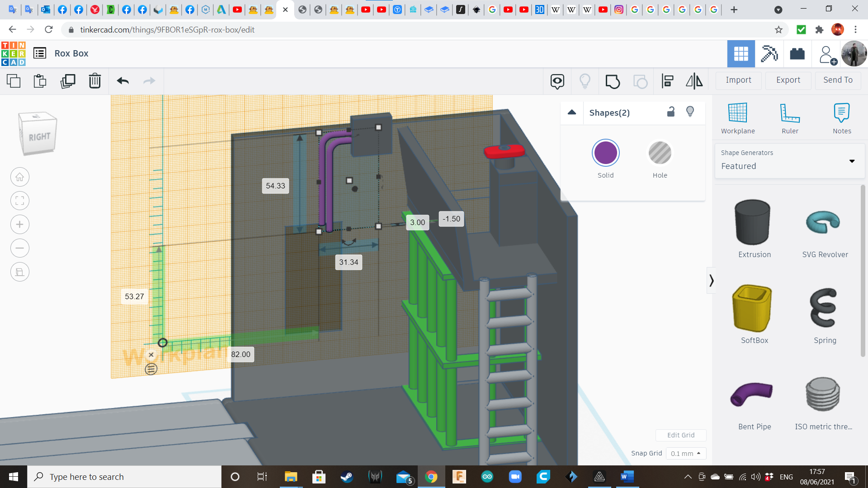Delete selected shapes with trash icon
The height and width of the screenshot is (488, 868).
[x=95, y=81]
